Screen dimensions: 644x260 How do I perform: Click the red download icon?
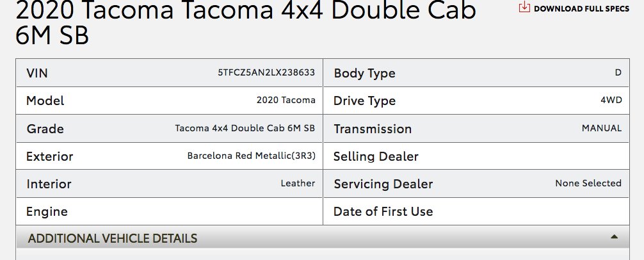(x=524, y=6)
